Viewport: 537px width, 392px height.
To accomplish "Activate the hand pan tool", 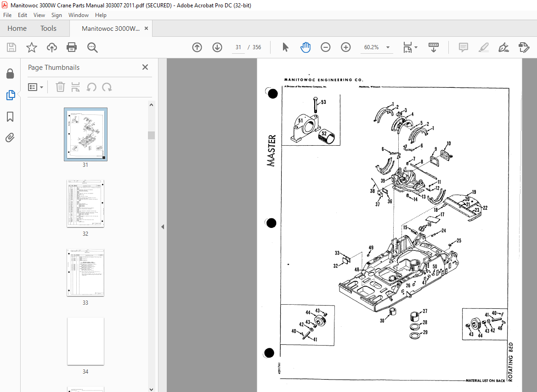I will 305,47.
